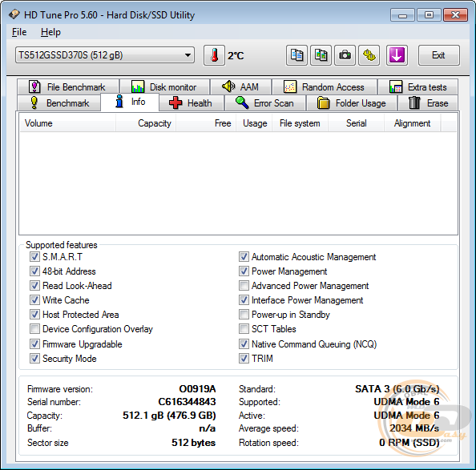Click the copy text to clipboard icon
Image resolution: width=476 pixels, height=470 pixels.
pos(296,55)
